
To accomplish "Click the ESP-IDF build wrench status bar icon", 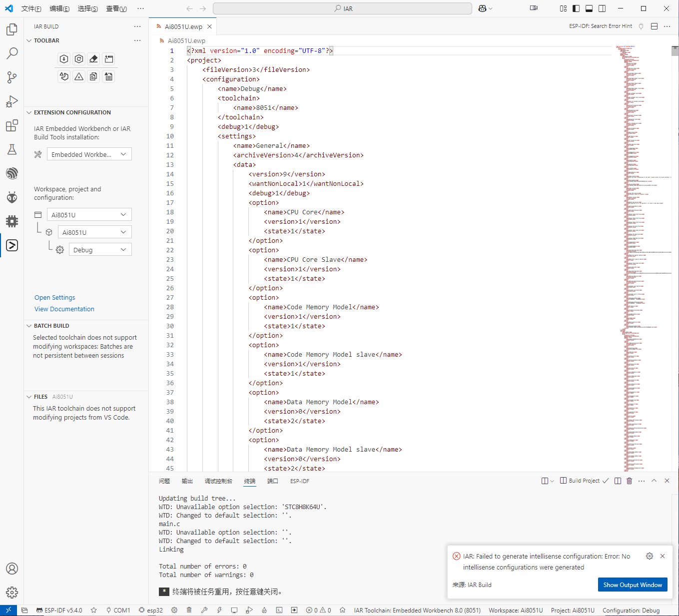I will point(204,610).
